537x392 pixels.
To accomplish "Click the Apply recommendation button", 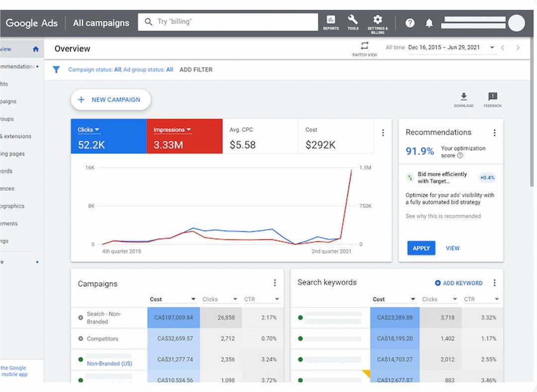I will pos(421,248).
